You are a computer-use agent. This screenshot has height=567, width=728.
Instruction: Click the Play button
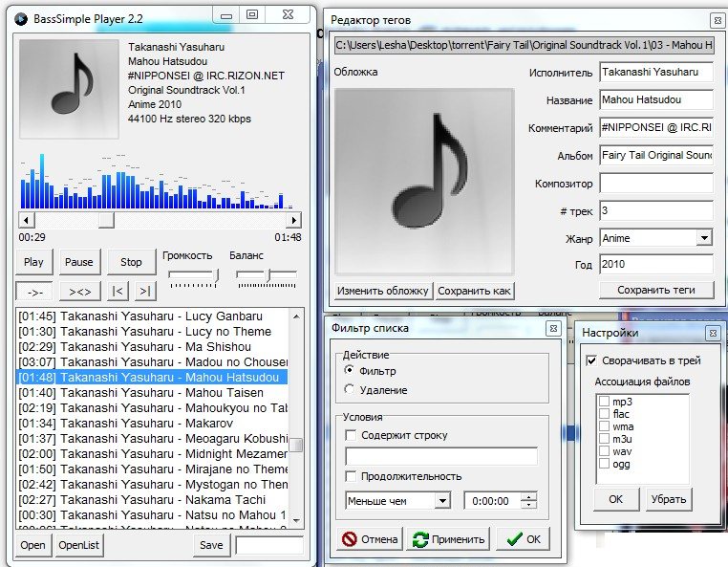[x=33, y=262]
